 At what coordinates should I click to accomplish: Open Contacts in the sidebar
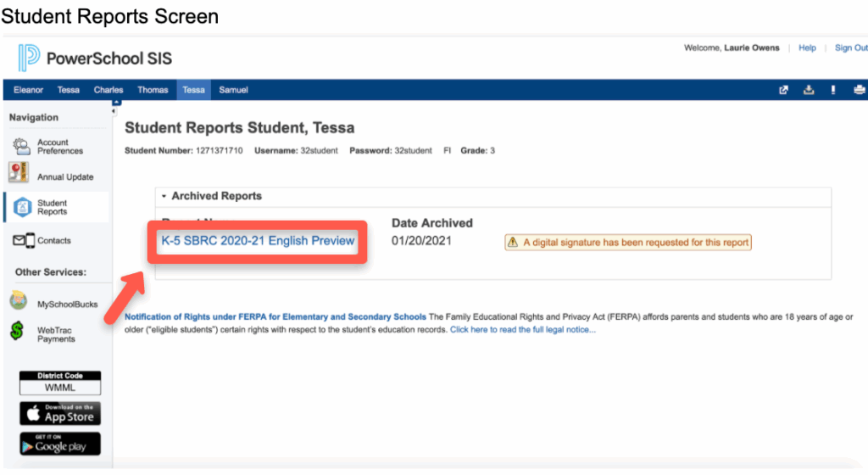[54, 241]
